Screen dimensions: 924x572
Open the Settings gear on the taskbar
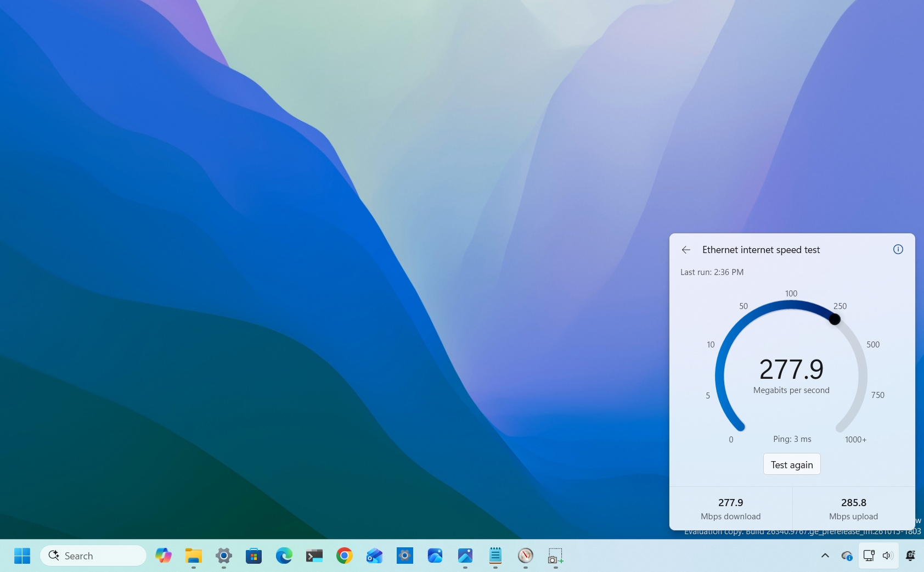click(223, 556)
